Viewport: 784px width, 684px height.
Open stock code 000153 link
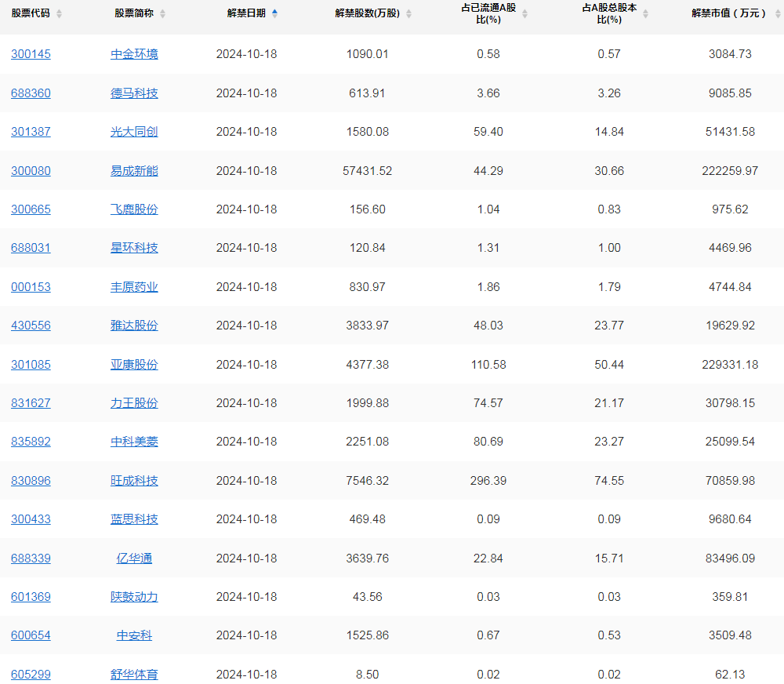(x=31, y=287)
